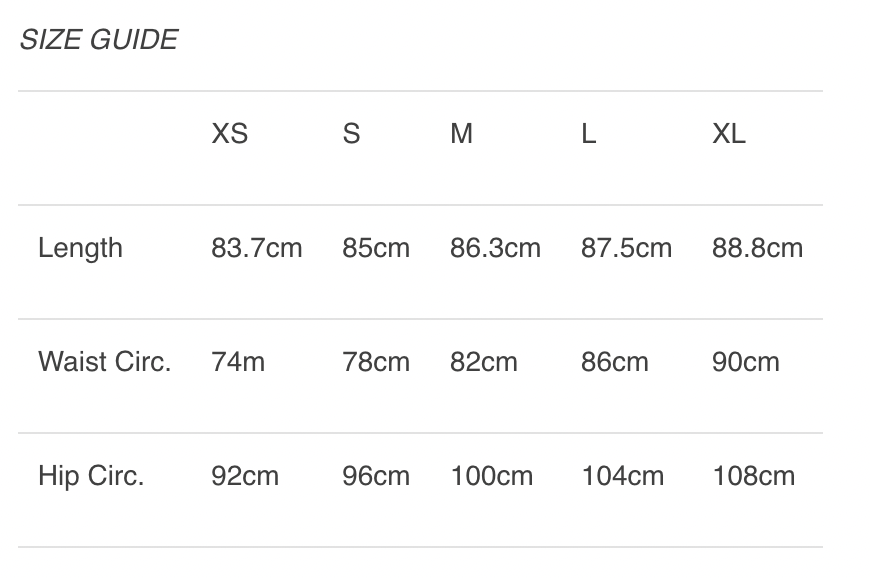Screen dimensions: 870x578
Task: Click the SIZE GUIDE heading
Action: click(x=99, y=40)
